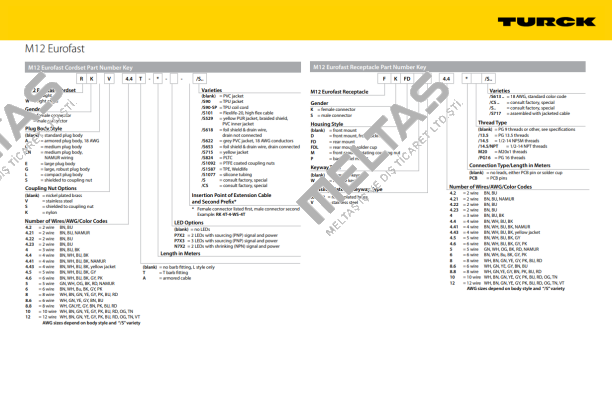The width and height of the screenshot is (612, 400).
Task: Select the 'N7X2 = 2 LEDs with shrinking (NPN)' row
Action: pyautogui.click(x=227, y=246)
